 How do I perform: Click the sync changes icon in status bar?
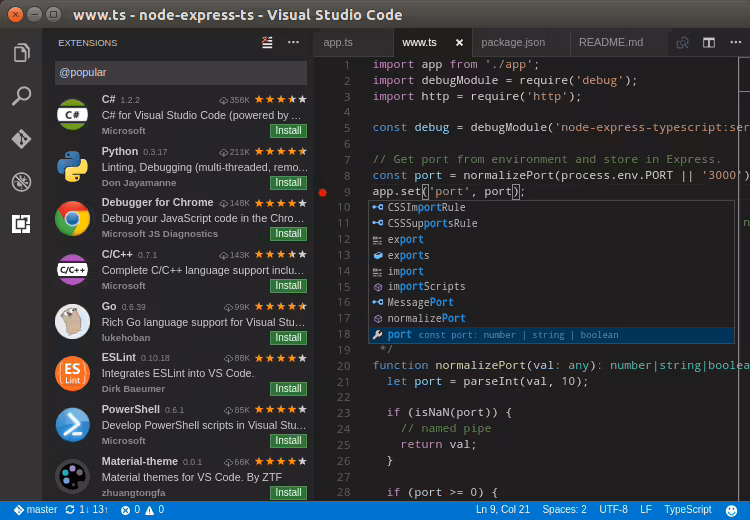point(70,510)
